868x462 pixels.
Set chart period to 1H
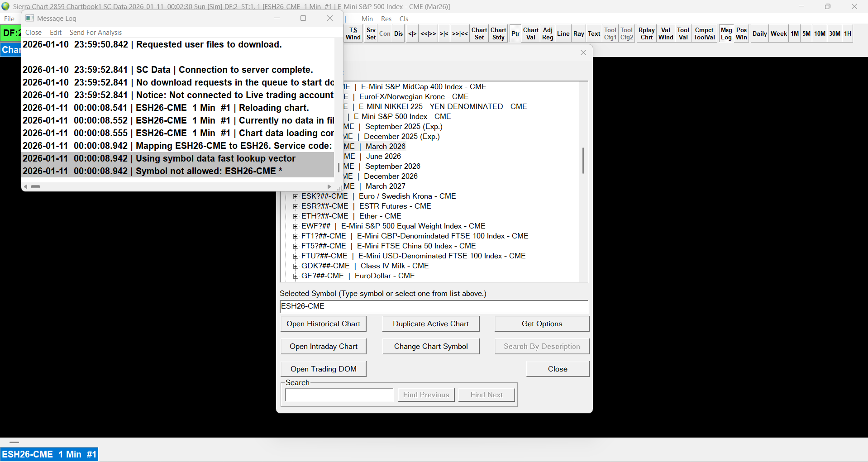tap(848, 33)
